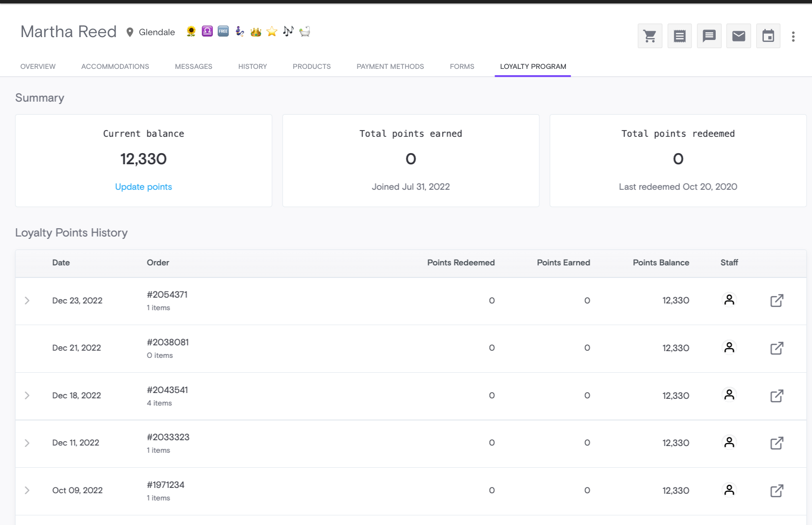Click the receipt list icon in header
Viewport: 812px width, 525px height.
pyautogui.click(x=680, y=36)
